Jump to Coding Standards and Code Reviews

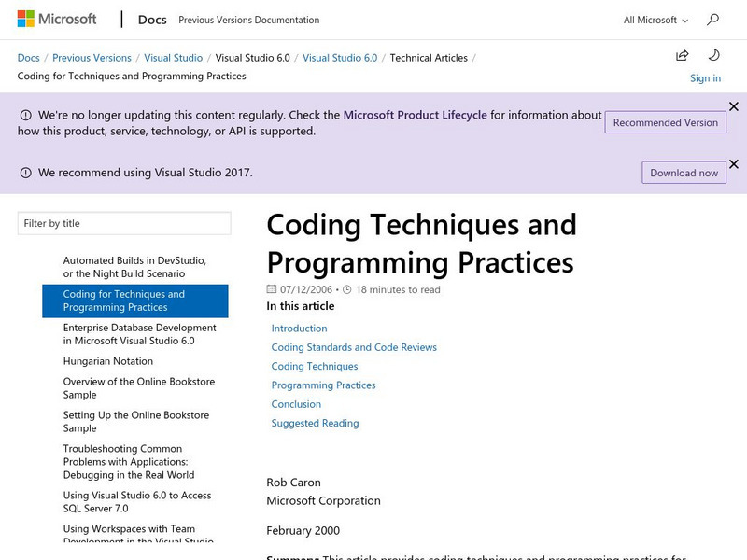coord(354,347)
